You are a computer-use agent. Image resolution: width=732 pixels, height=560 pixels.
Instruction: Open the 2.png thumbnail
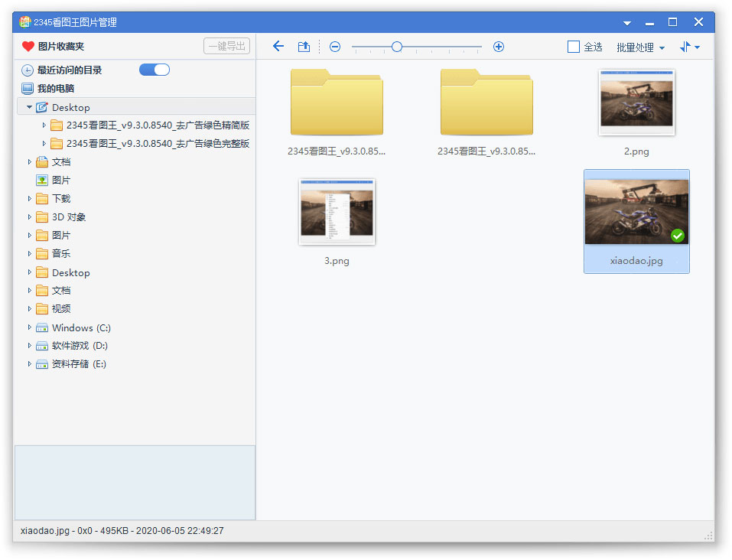coord(636,101)
